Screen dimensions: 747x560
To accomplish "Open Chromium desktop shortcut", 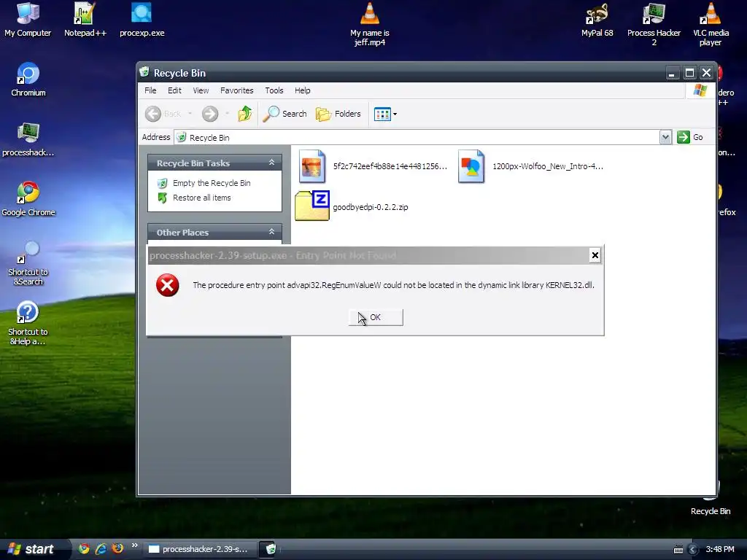I will [28, 79].
